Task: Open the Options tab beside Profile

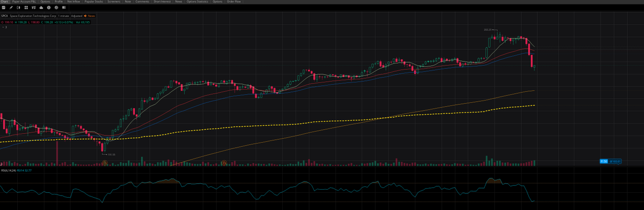Action: pos(45,2)
